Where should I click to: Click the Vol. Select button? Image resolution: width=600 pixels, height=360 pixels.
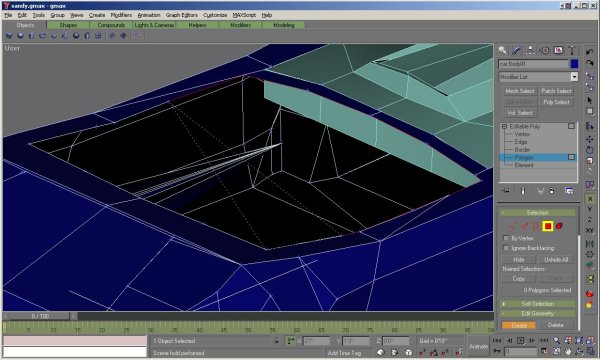519,113
